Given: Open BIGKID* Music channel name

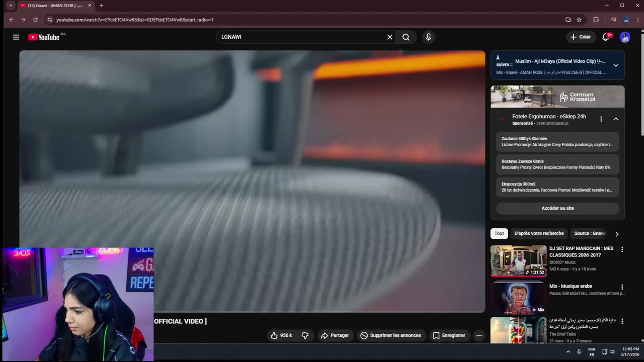Looking at the screenshot, I should (562, 262).
